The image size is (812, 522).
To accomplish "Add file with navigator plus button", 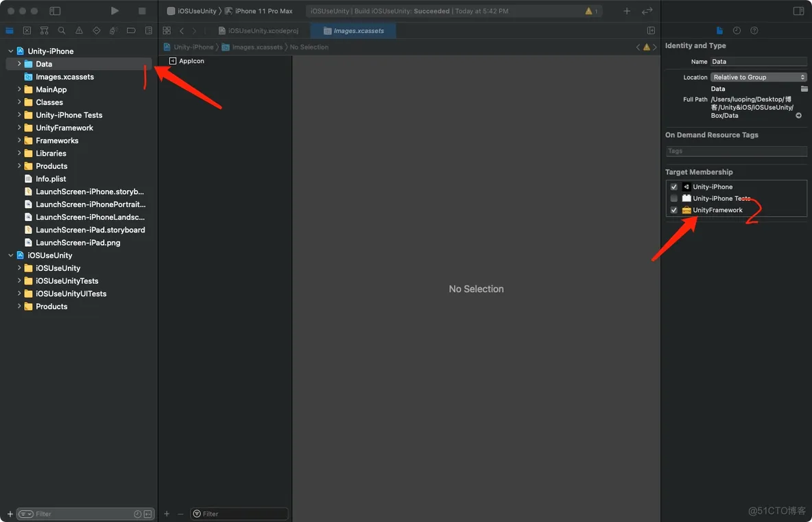I will (x=10, y=514).
